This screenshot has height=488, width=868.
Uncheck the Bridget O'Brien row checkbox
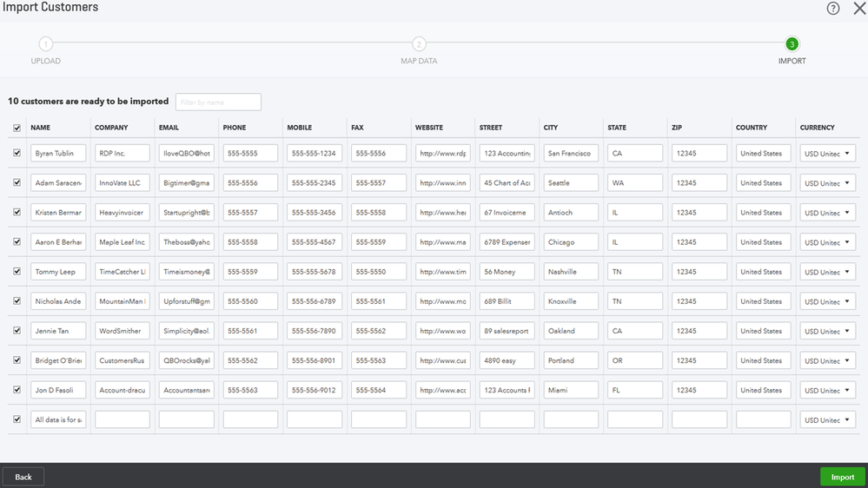17,360
